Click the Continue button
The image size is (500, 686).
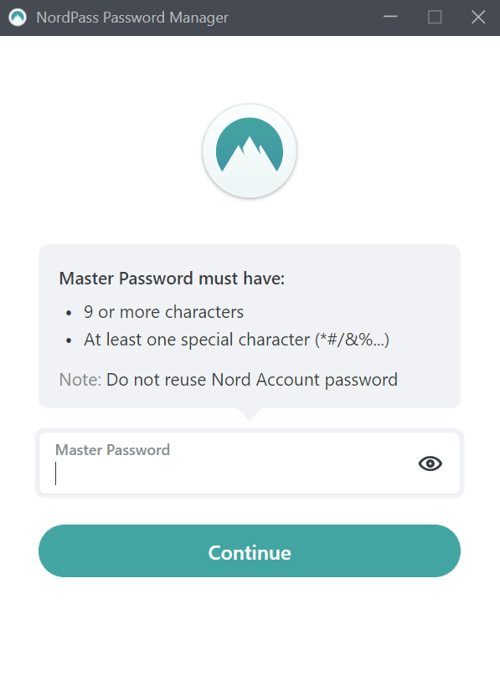pos(249,551)
